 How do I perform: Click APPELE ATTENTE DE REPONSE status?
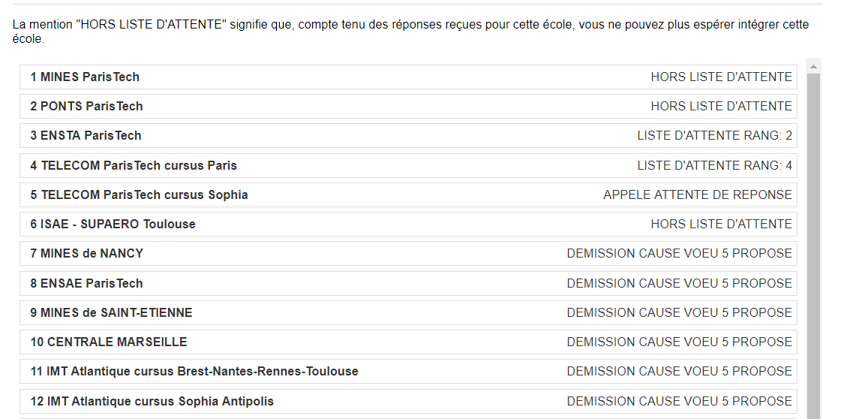pos(698,195)
